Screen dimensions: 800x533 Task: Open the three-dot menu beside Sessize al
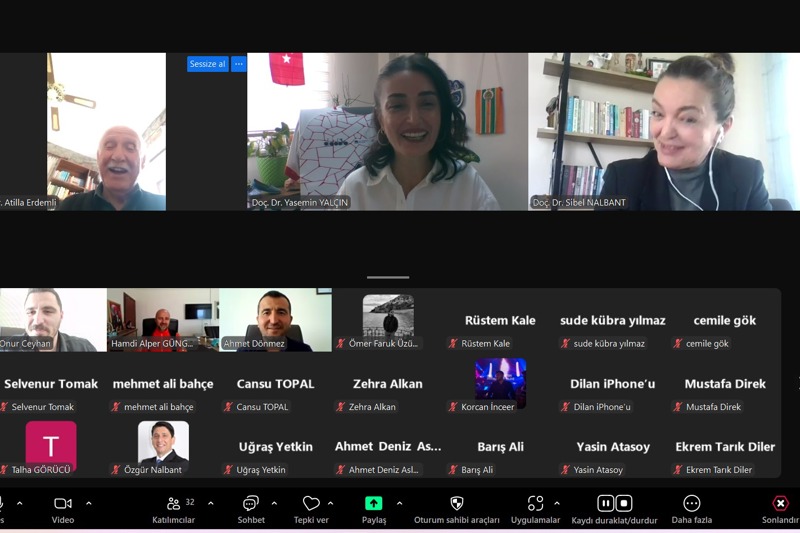point(239,64)
